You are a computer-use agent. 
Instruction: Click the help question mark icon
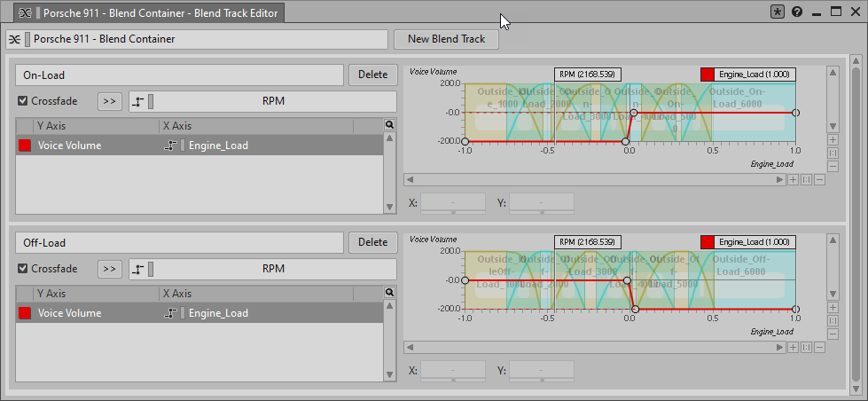pyautogui.click(x=797, y=12)
